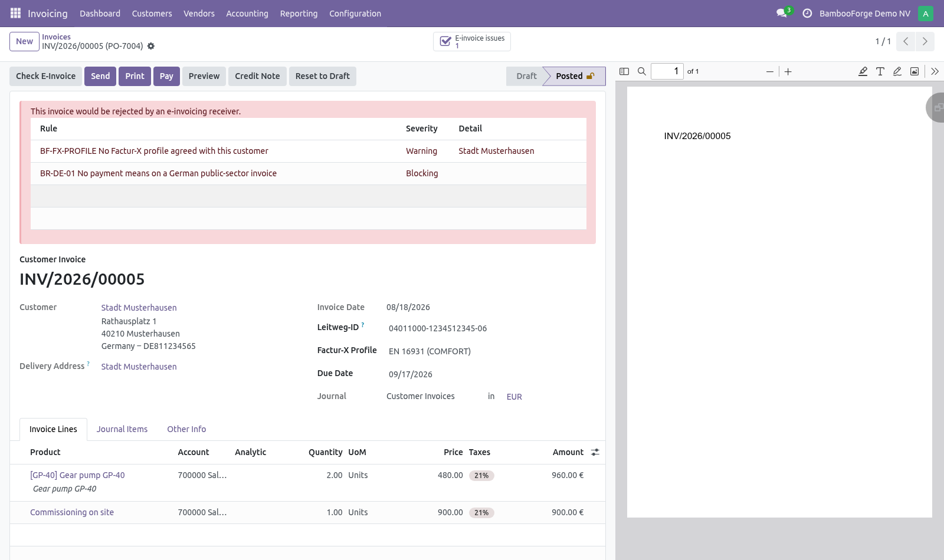Open the EUR currency link
944x560 pixels.
point(514,397)
